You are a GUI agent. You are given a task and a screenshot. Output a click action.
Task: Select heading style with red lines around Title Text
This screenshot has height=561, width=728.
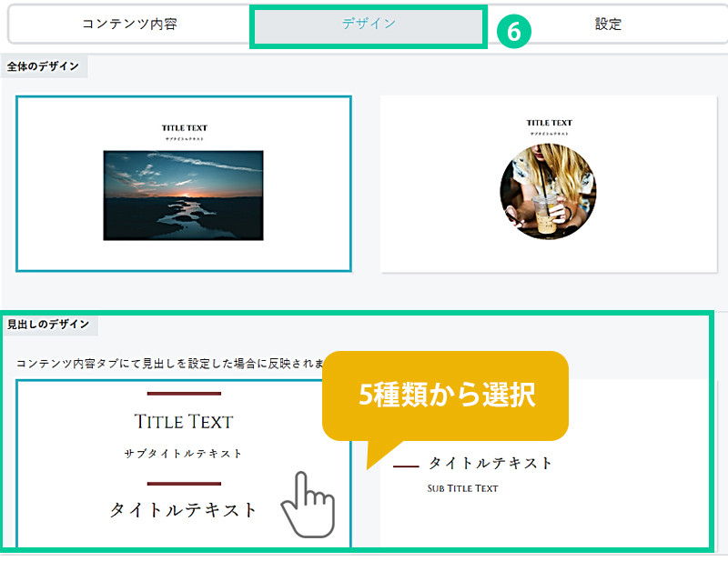pos(184,463)
